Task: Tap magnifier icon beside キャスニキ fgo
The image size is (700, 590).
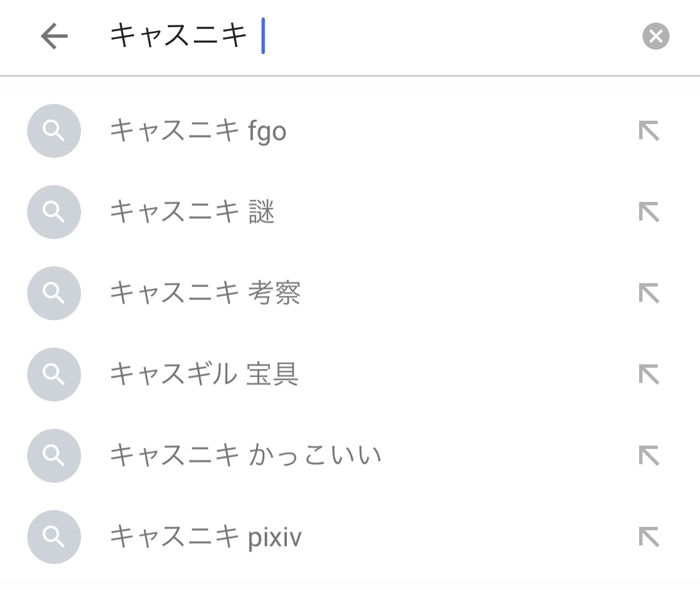Action: click(54, 131)
